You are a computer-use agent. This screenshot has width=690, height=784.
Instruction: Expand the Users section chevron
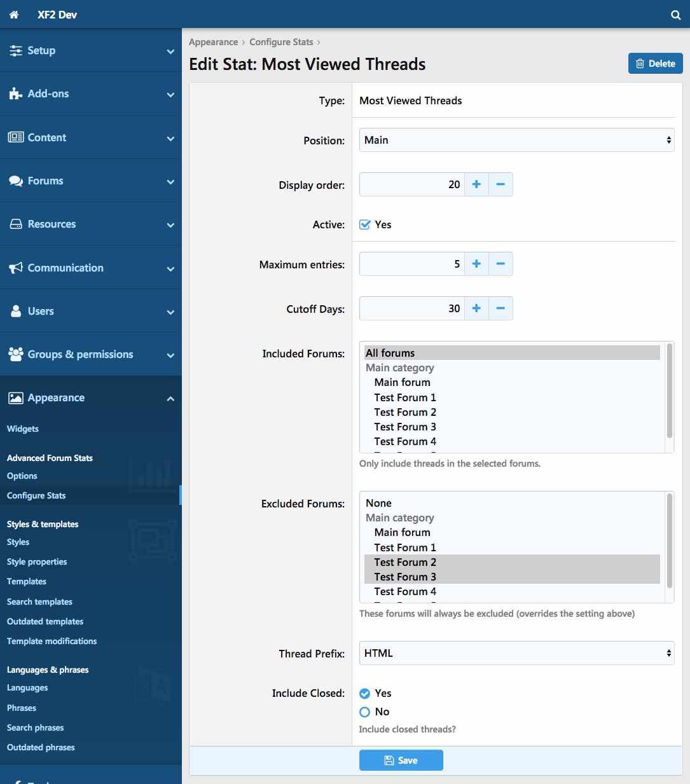170,312
